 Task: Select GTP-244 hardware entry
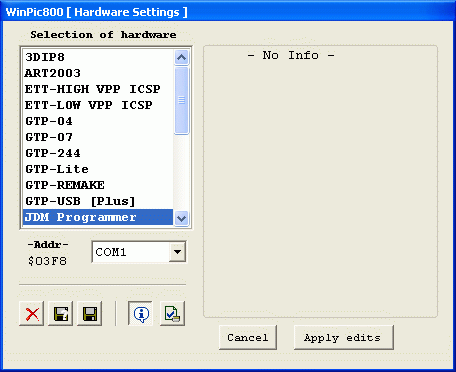[x=98, y=153]
